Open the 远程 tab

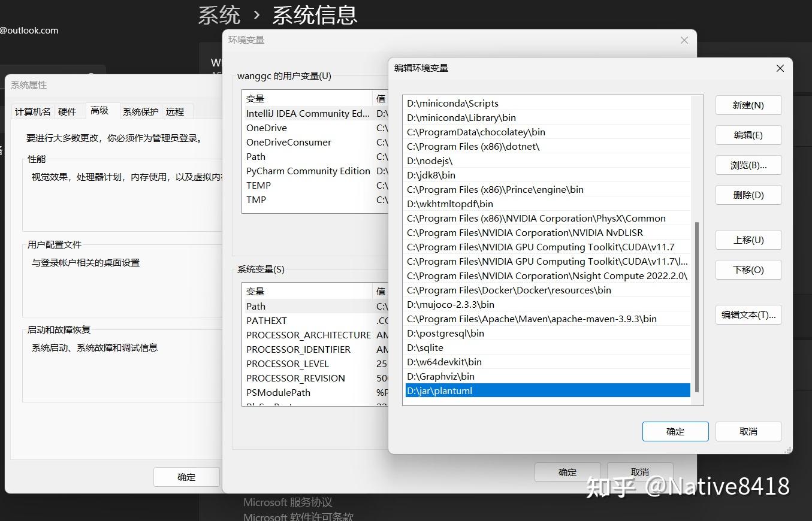click(x=176, y=111)
